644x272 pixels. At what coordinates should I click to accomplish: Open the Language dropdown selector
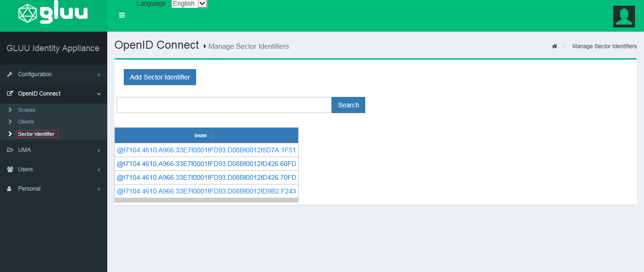point(189,4)
